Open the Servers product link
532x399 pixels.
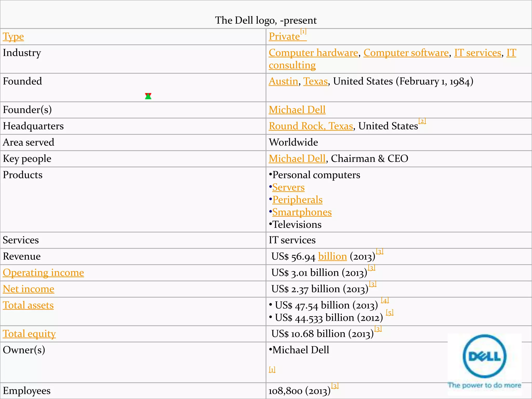[288, 188]
